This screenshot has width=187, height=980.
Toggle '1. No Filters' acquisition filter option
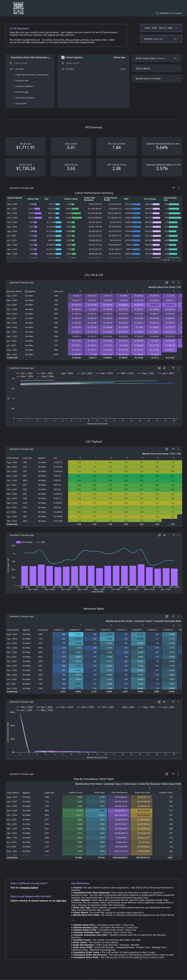[x=11, y=69]
